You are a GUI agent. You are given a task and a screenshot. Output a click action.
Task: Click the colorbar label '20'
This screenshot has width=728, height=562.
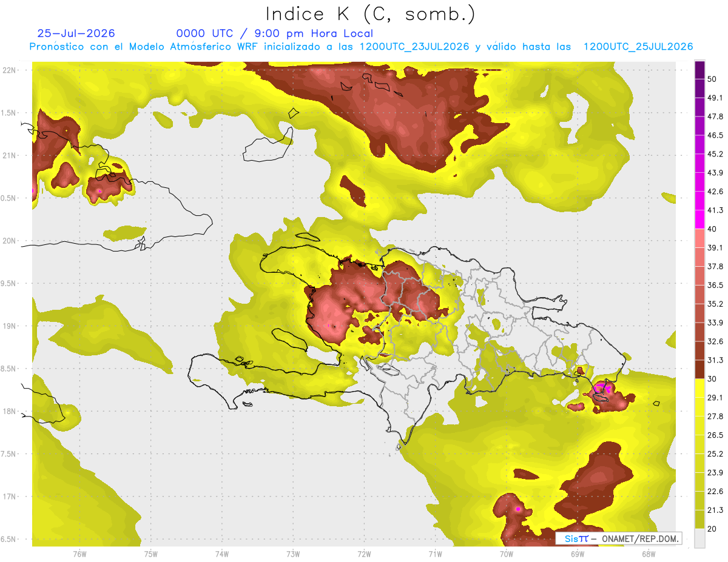tap(712, 529)
